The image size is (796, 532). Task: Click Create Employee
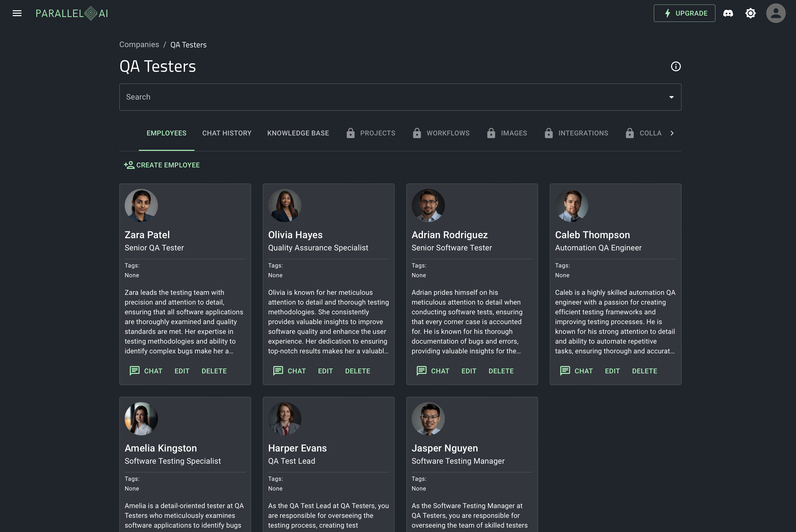pos(162,165)
